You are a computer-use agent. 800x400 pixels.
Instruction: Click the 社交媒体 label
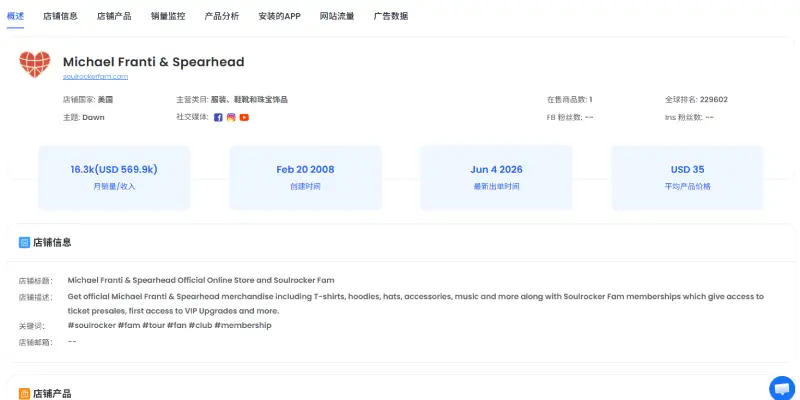coord(192,117)
